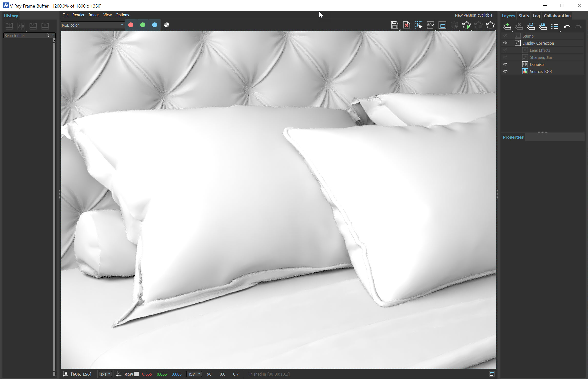Enable the Lens Effects layer visibility
Viewport: 588px width, 379px height.
point(505,50)
